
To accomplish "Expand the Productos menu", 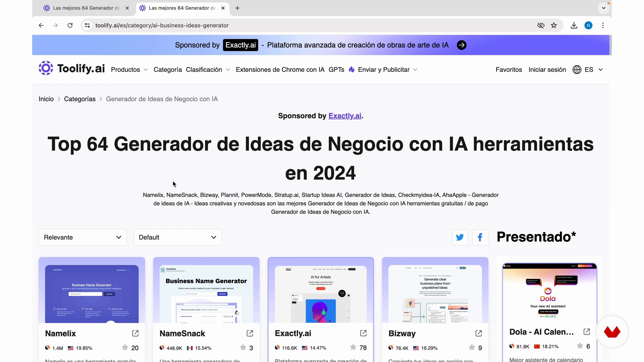I will [129, 69].
